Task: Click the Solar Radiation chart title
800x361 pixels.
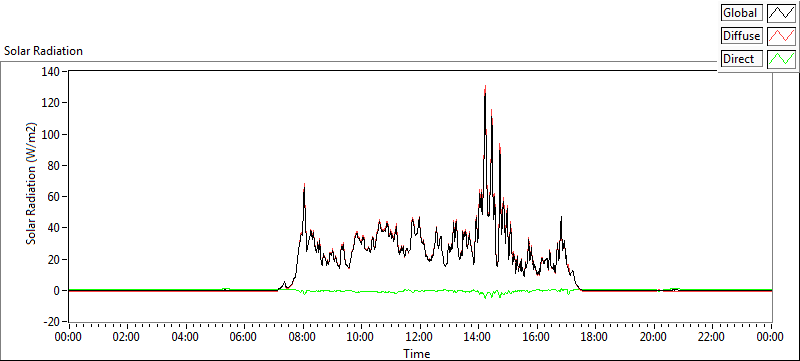Action: click(43, 51)
